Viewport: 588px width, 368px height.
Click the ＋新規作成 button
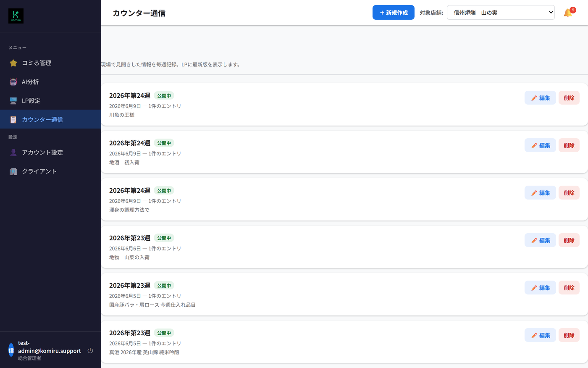[394, 13]
